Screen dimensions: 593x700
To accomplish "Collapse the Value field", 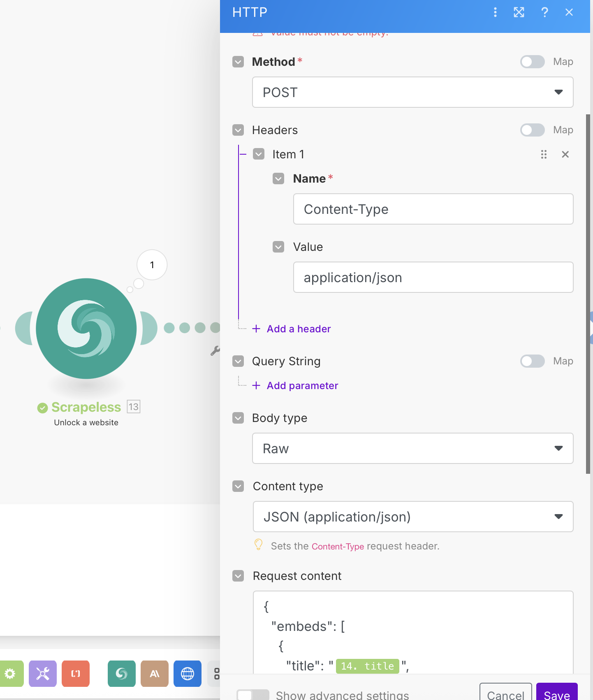I will tap(278, 247).
